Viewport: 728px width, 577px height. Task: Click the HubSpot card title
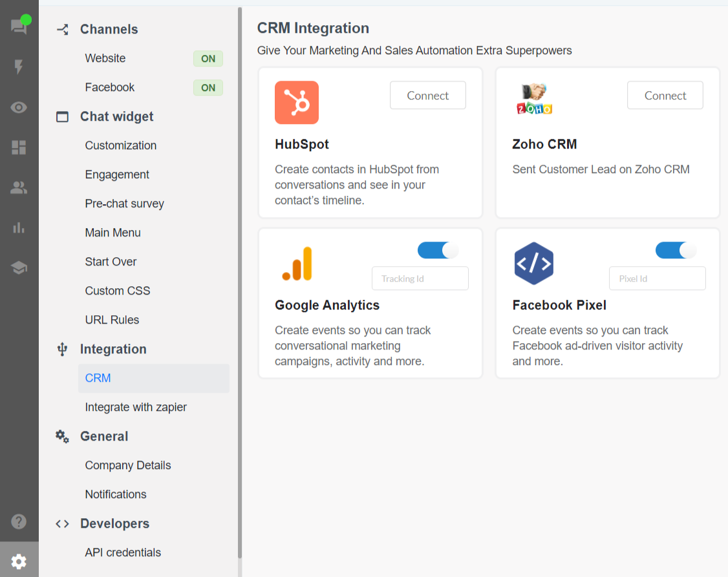302,144
